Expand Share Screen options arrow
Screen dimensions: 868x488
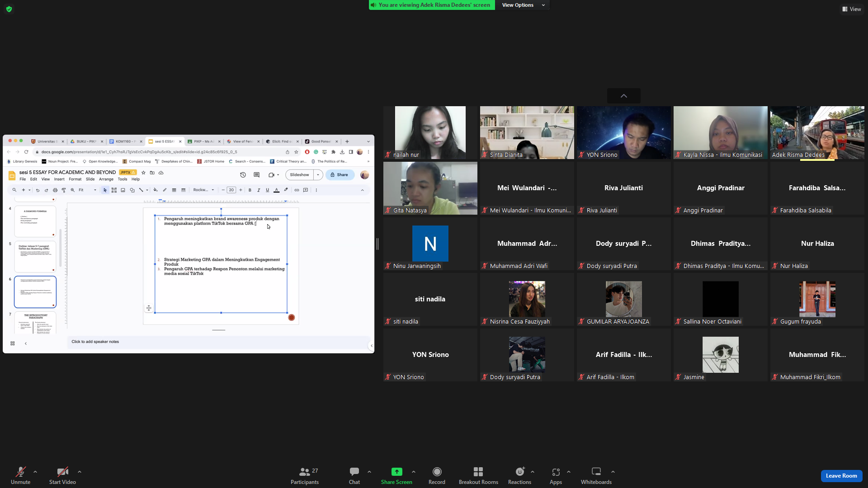point(414,472)
